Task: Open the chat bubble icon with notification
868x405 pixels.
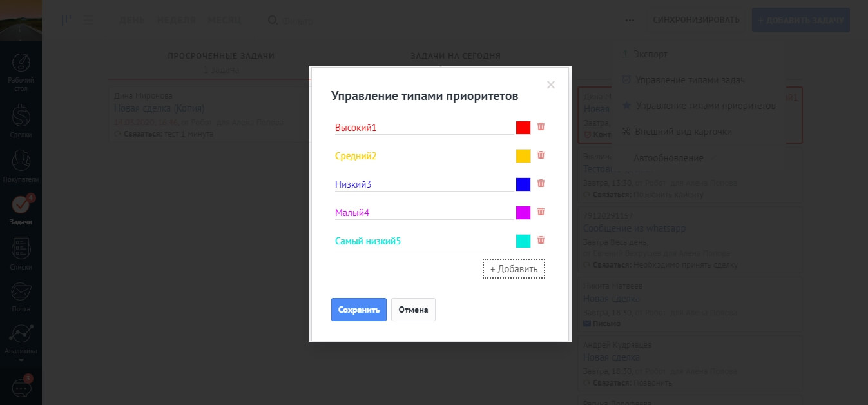Action: [21, 388]
